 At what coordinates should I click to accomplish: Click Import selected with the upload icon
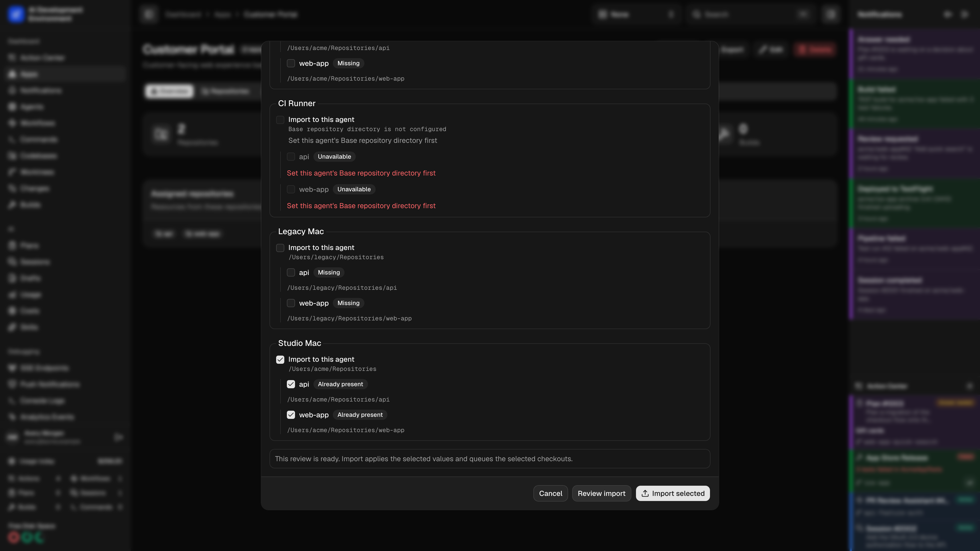click(673, 494)
